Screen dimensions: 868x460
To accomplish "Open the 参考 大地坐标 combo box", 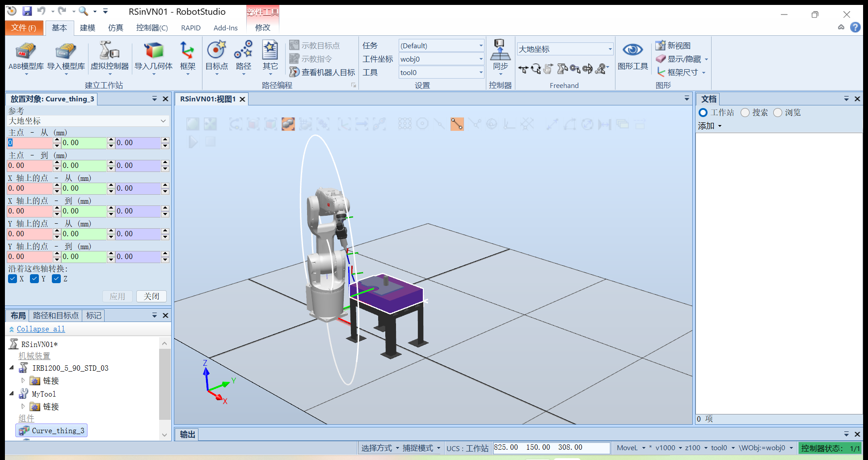I will pos(88,121).
